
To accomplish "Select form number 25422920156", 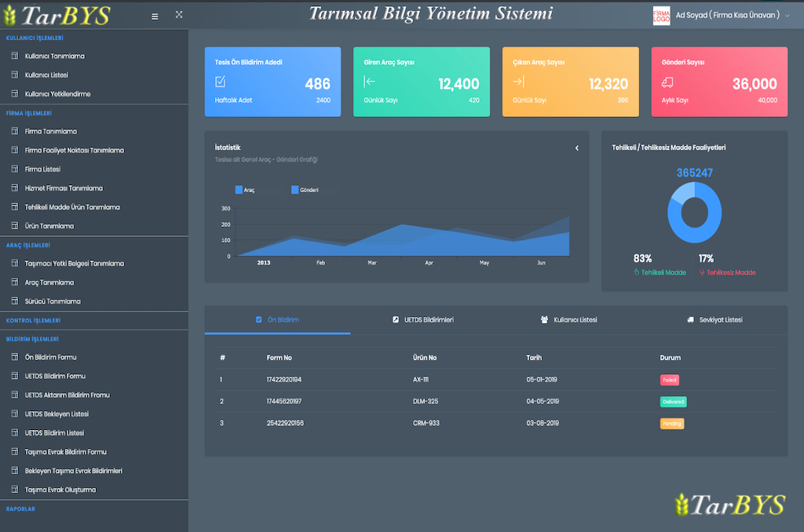I will click(x=285, y=424).
